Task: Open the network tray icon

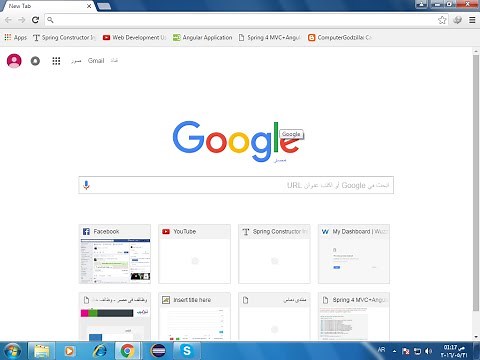Action: click(417, 351)
